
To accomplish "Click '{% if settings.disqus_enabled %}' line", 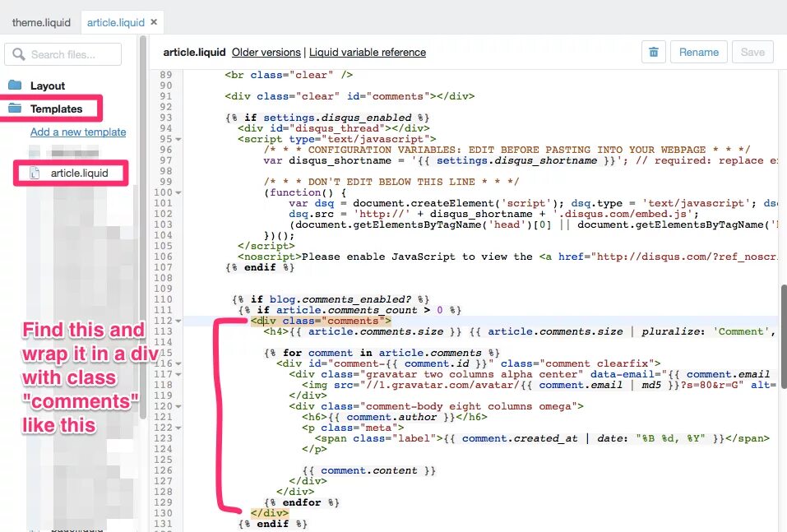I will tap(327, 118).
